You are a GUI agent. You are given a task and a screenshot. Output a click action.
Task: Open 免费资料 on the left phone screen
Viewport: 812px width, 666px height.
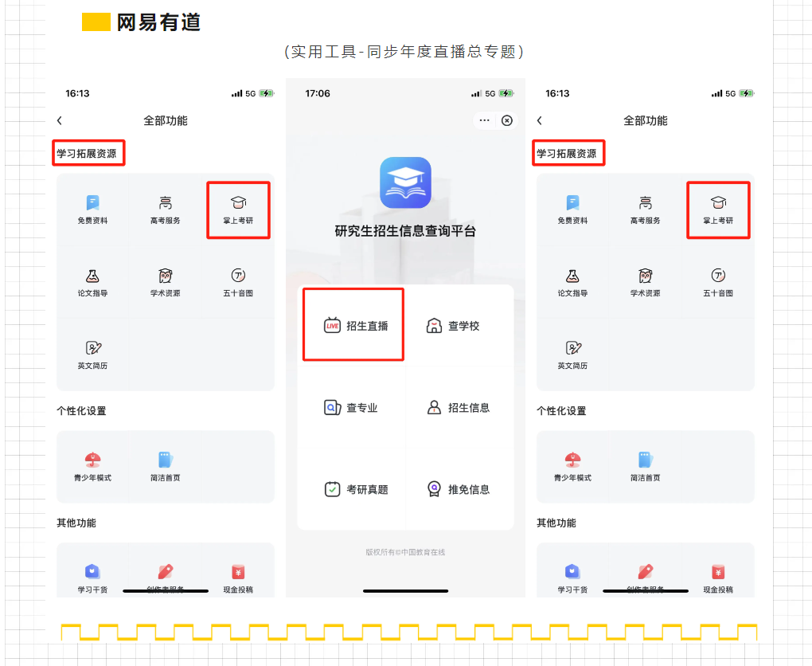click(x=92, y=210)
